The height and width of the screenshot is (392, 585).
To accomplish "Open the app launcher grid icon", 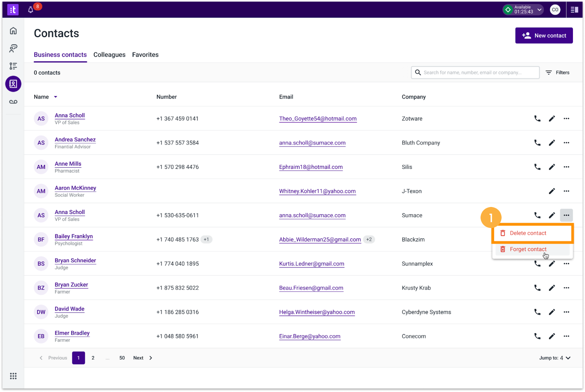I will pos(13,376).
